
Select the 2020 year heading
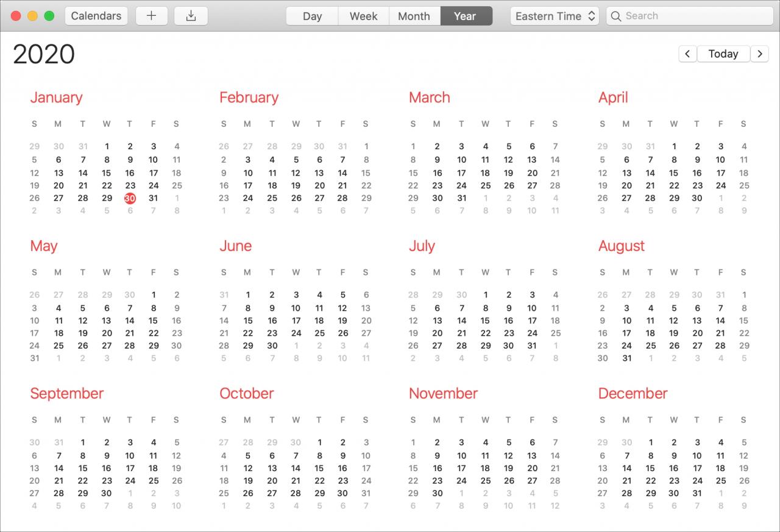44,54
